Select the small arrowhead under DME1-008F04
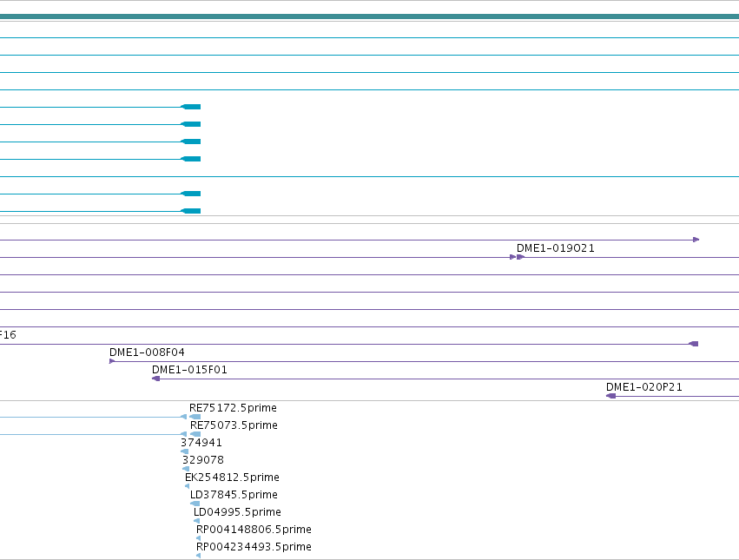This screenshot has width=739, height=560. pos(112,361)
